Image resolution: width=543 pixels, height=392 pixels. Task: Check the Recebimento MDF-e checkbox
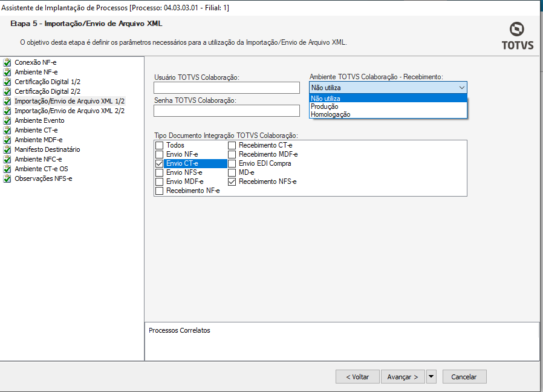(232, 154)
